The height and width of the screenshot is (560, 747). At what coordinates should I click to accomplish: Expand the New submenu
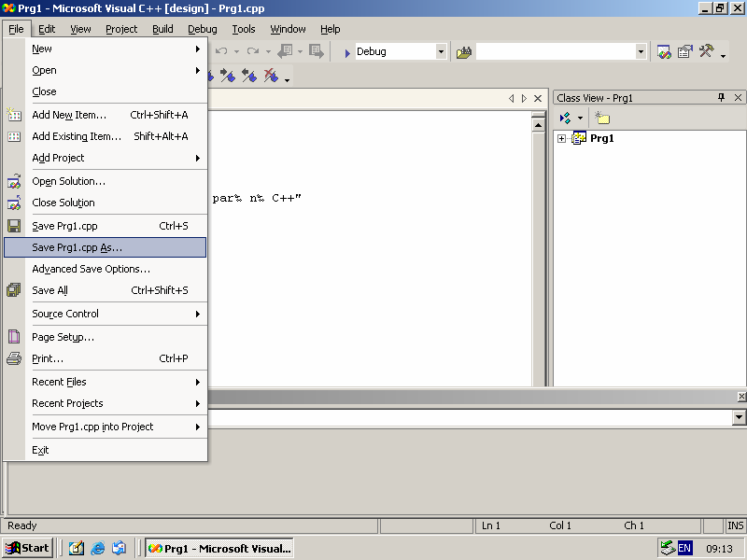(x=106, y=49)
